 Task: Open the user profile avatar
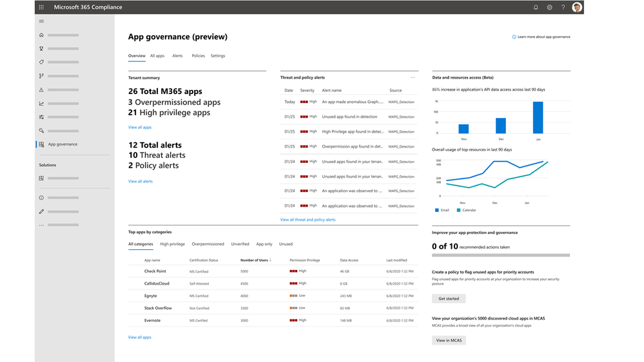click(577, 7)
